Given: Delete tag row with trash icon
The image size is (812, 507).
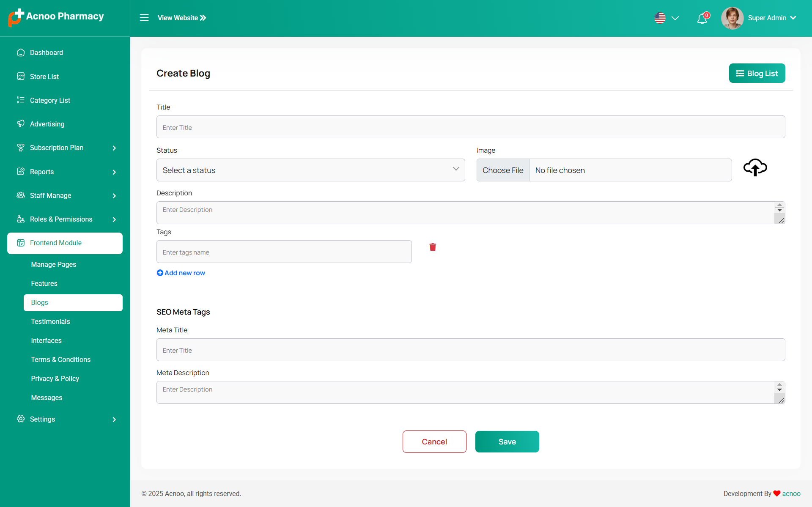Looking at the screenshot, I should 433,247.
